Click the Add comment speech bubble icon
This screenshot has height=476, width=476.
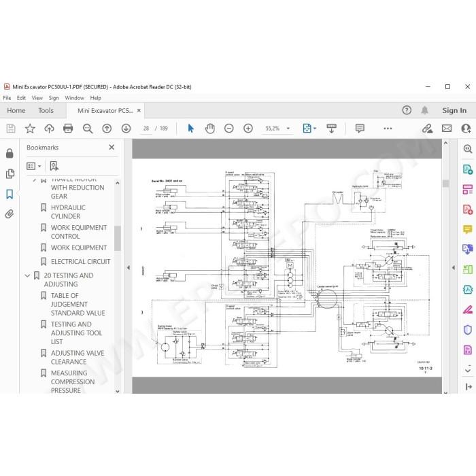tap(360, 129)
